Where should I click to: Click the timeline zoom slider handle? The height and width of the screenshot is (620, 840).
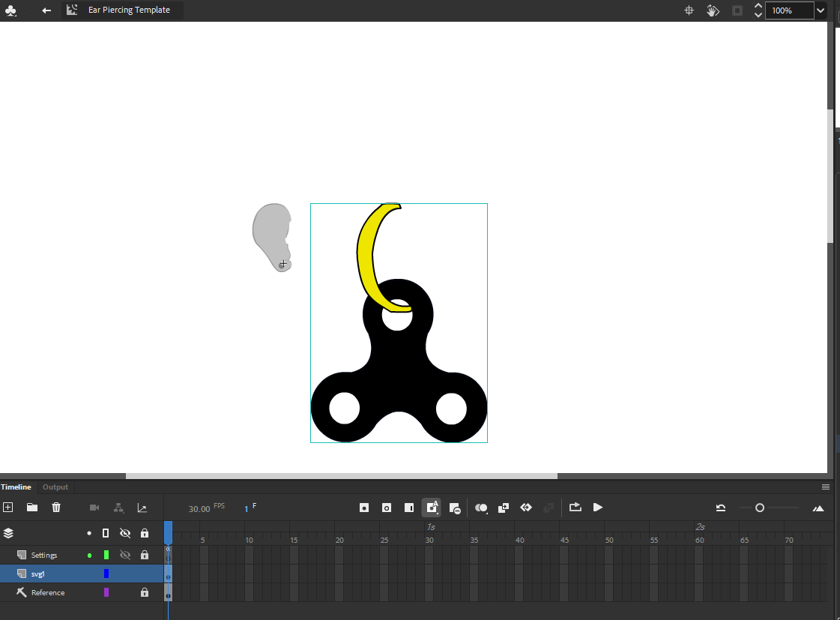tap(760, 508)
